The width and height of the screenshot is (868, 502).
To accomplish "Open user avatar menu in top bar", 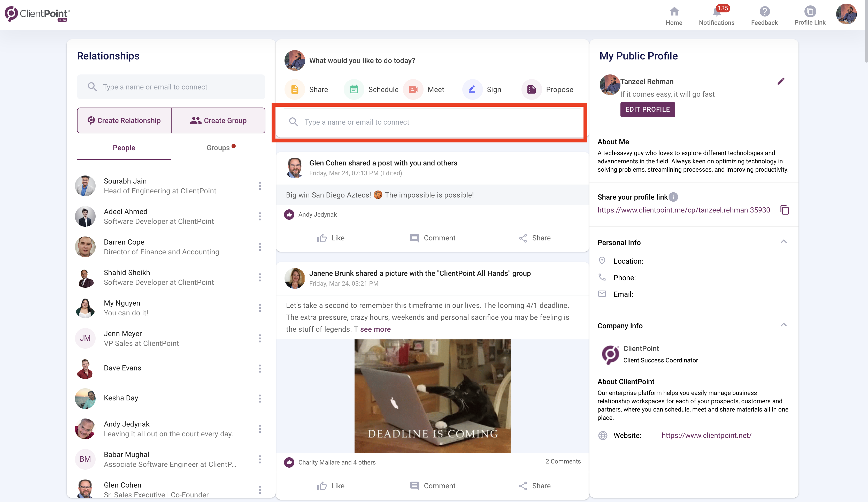I will (846, 14).
